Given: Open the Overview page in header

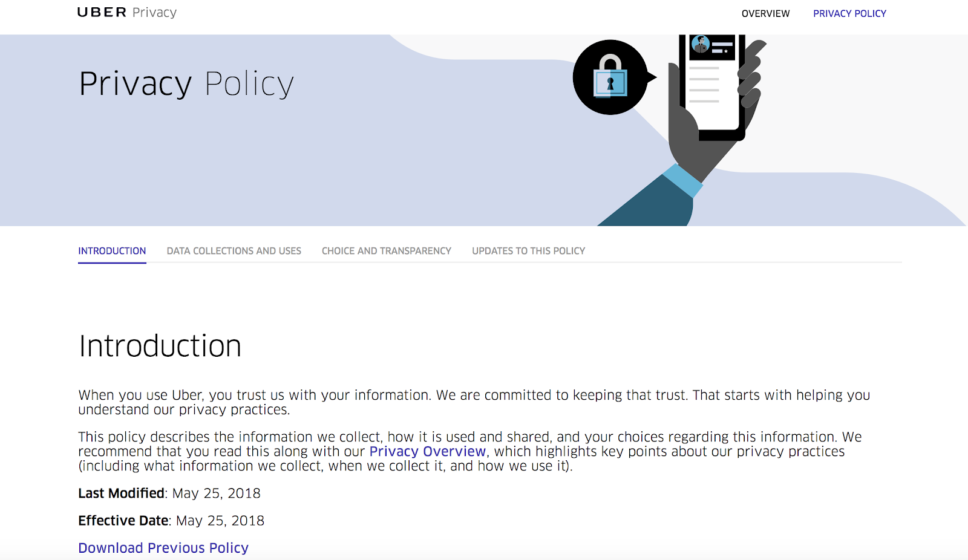Looking at the screenshot, I should 765,13.
